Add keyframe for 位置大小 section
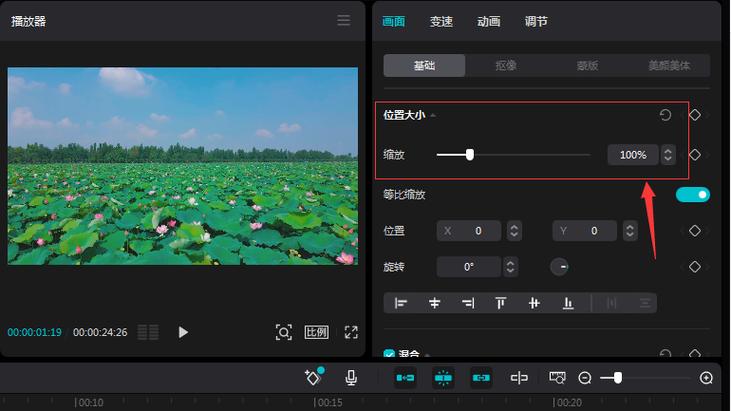The width and height of the screenshot is (731, 411). [x=695, y=115]
